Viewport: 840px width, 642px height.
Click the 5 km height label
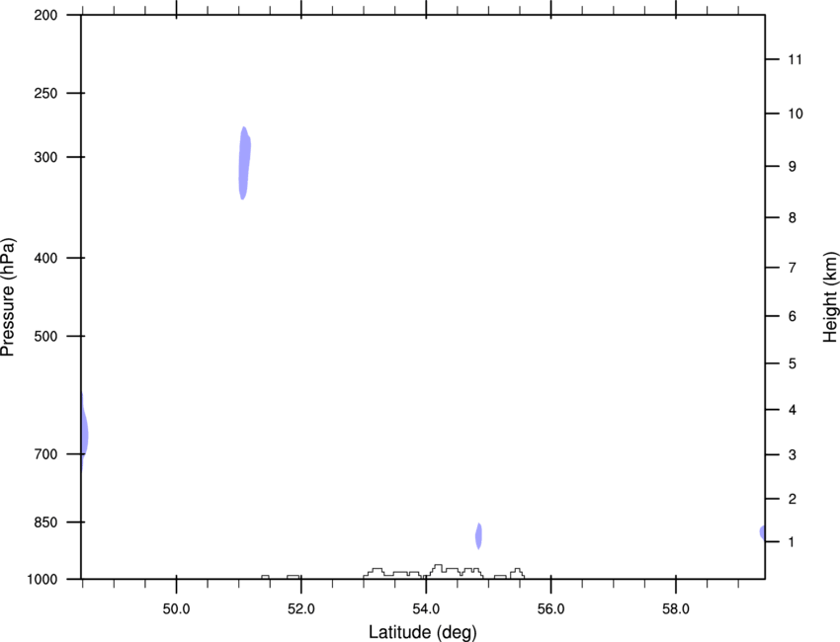click(792, 364)
